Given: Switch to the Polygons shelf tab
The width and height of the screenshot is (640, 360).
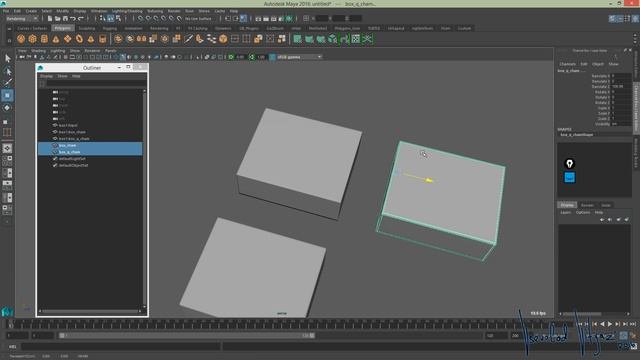Looking at the screenshot, I should point(62,28).
